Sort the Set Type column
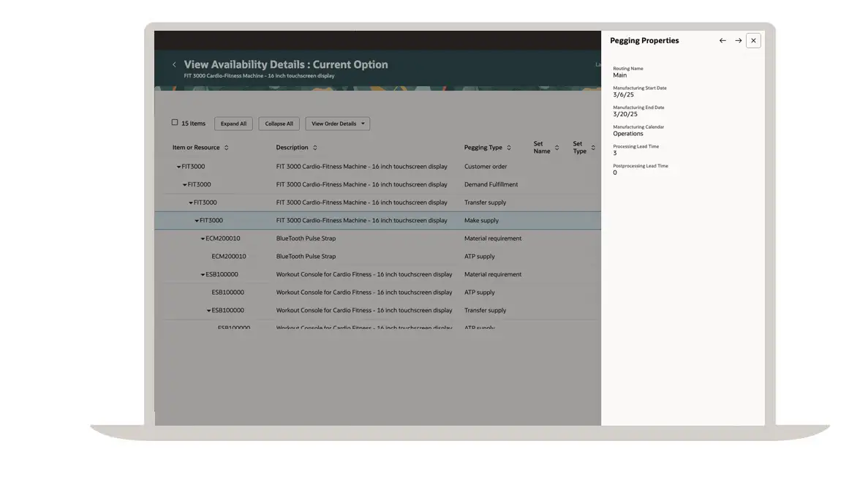 pyautogui.click(x=593, y=148)
